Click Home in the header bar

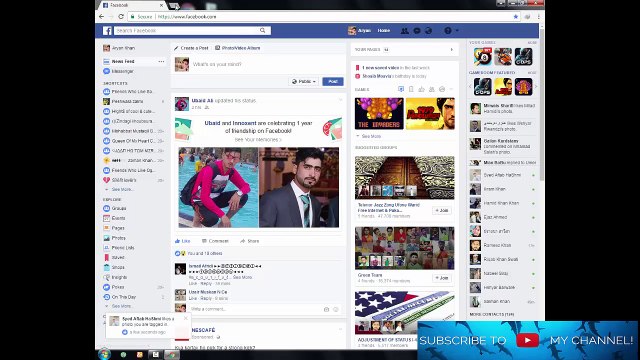point(384,31)
